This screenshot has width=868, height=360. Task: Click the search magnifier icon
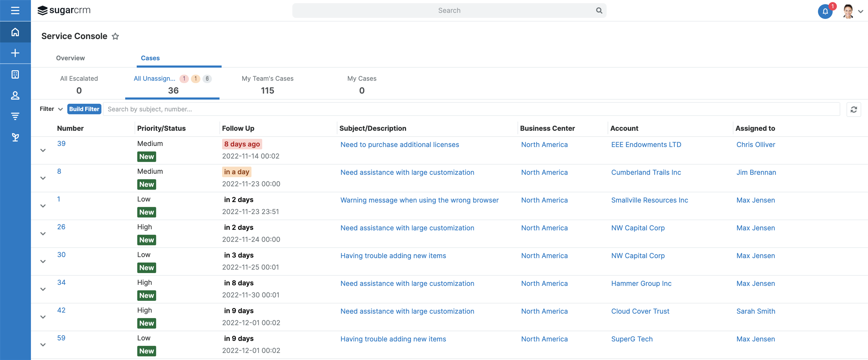point(599,10)
